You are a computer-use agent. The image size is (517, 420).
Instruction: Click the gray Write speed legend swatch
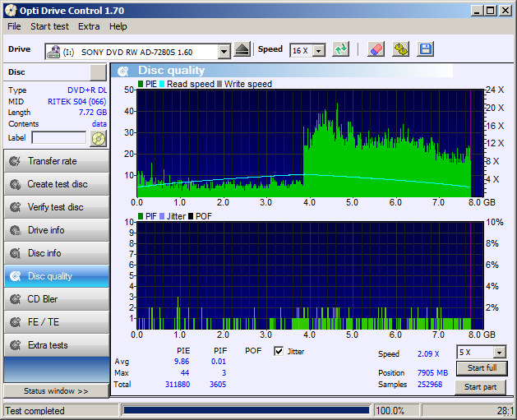[x=219, y=84]
